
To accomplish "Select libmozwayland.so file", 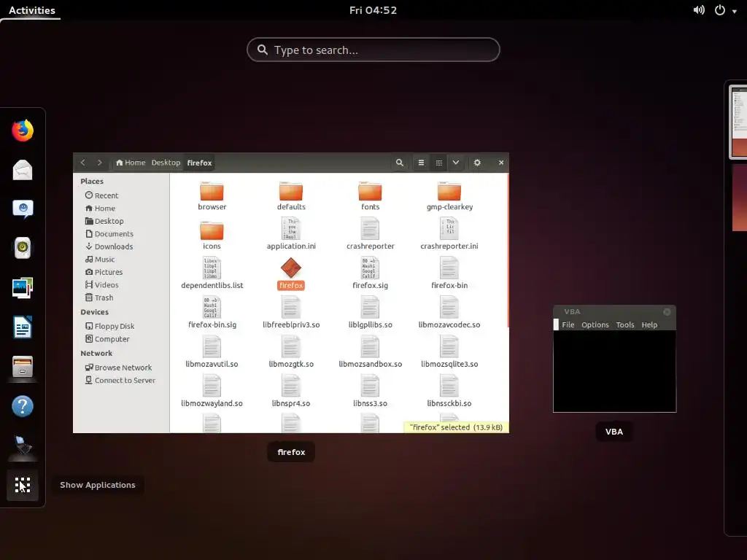I will pos(212,391).
